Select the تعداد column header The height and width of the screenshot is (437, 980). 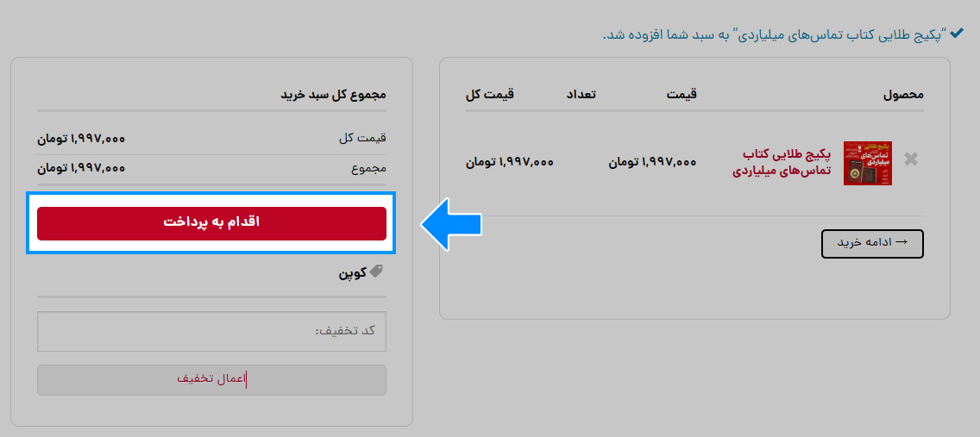[x=581, y=94]
